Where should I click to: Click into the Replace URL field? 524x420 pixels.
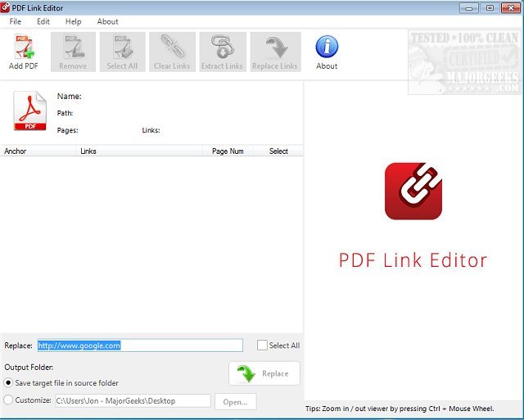coord(140,345)
